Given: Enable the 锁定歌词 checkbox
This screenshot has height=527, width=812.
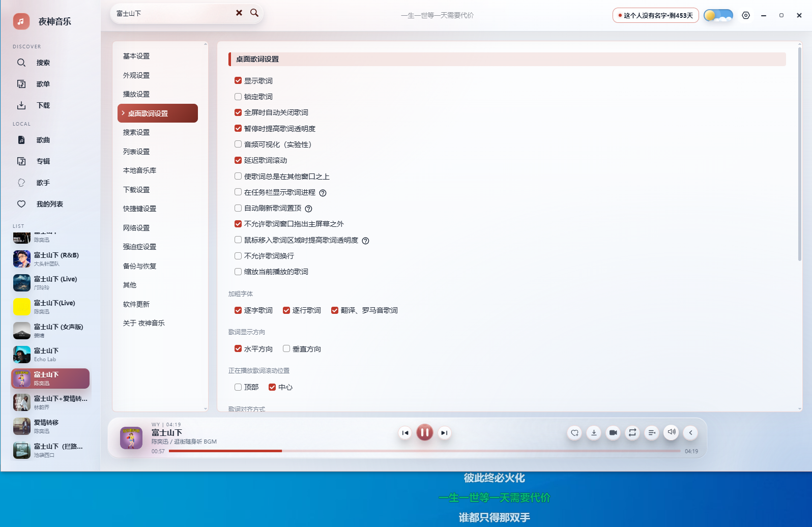Looking at the screenshot, I should [x=238, y=97].
